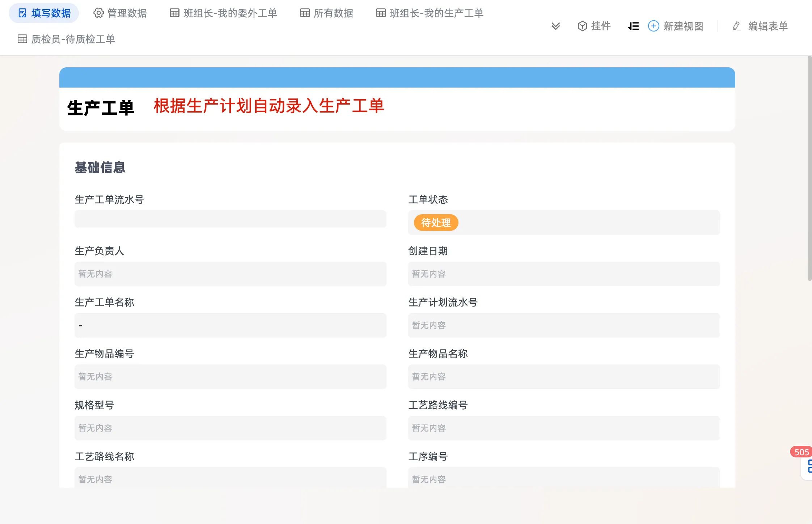Click the 挂件 widget cube icon
Viewport: 812px width, 524px height.
(582, 26)
